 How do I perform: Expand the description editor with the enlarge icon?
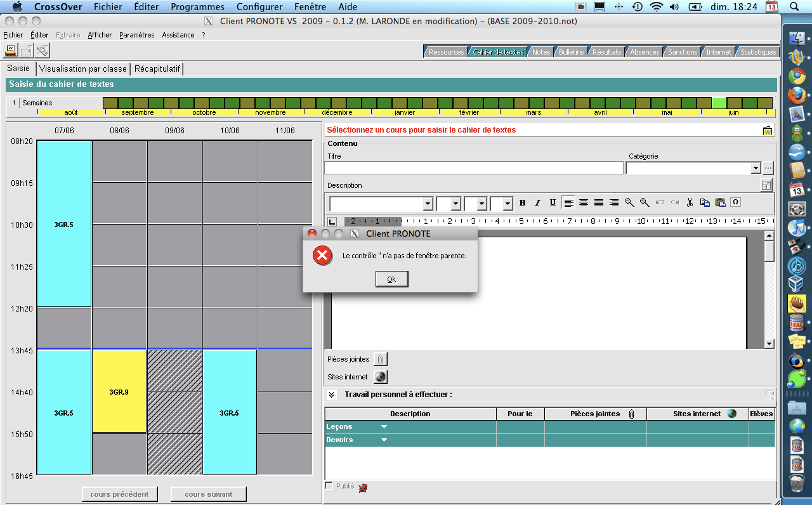[767, 185]
